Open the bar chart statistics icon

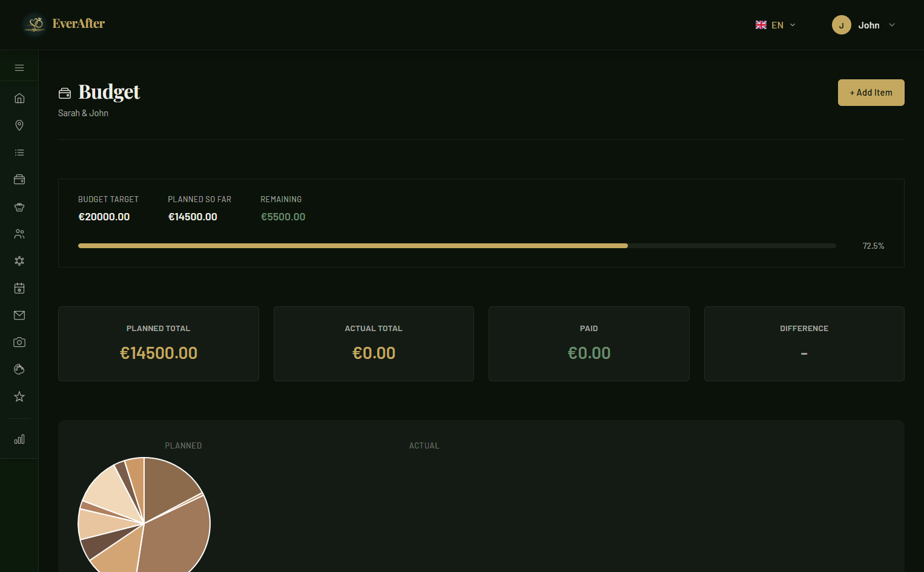pos(19,439)
